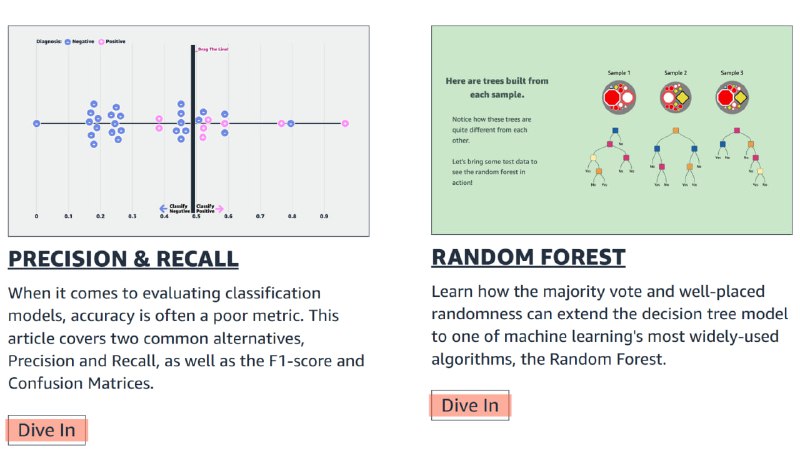Click the Random Forest trees thumbnail

[x=612, y=130]
